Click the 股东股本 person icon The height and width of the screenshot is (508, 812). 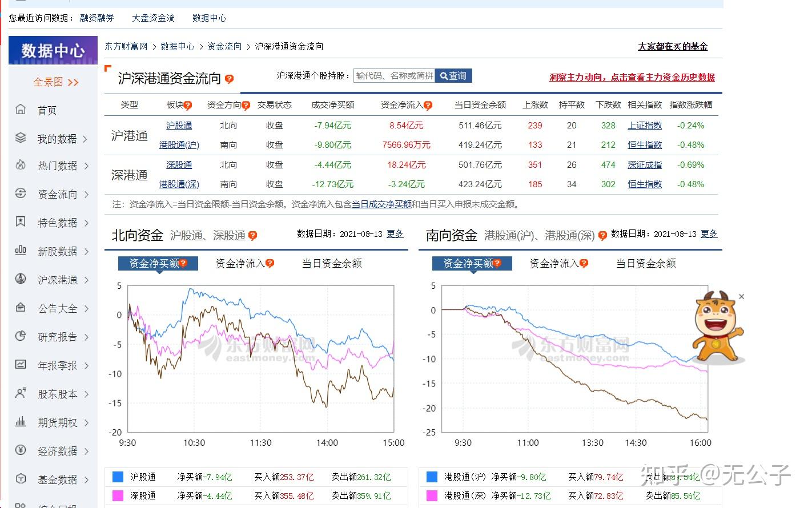click(21, 393)
